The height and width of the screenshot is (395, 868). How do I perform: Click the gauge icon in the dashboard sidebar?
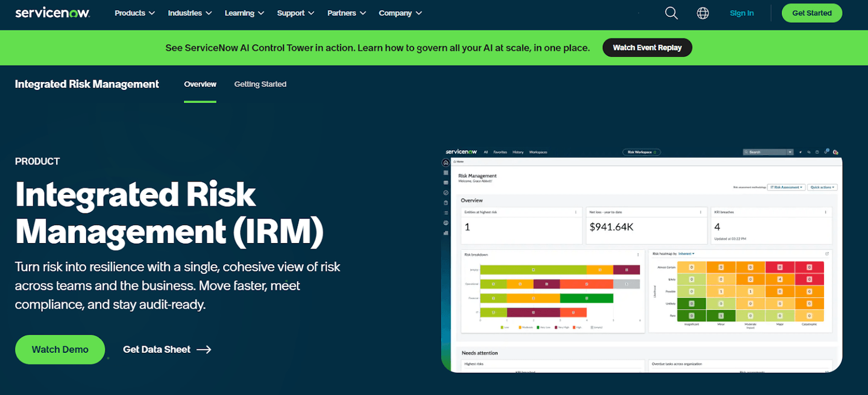point(445,223)
